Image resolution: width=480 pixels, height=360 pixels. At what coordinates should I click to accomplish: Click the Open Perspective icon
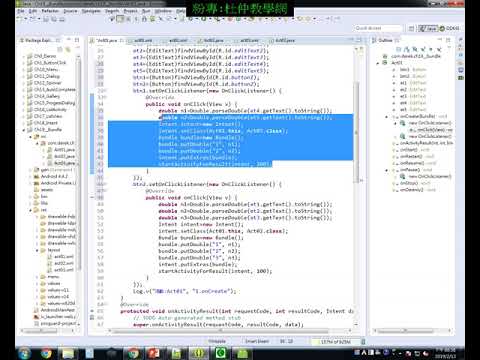[411, 28]
